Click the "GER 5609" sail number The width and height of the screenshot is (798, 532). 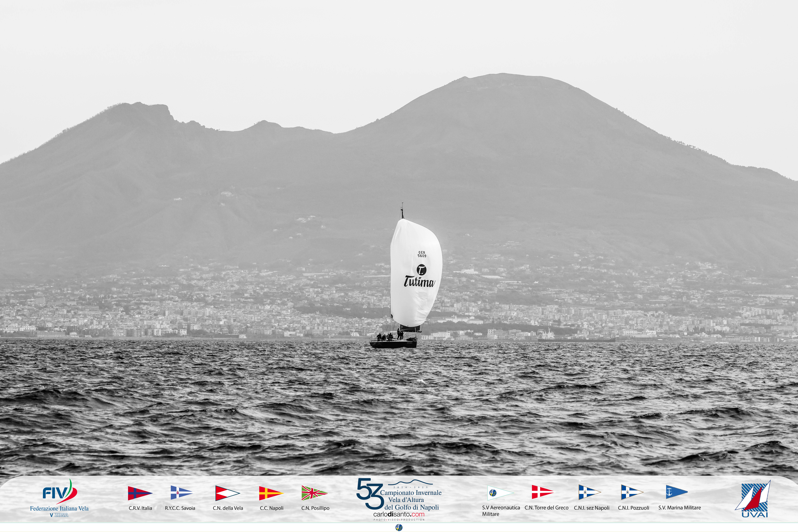point(422,254)
